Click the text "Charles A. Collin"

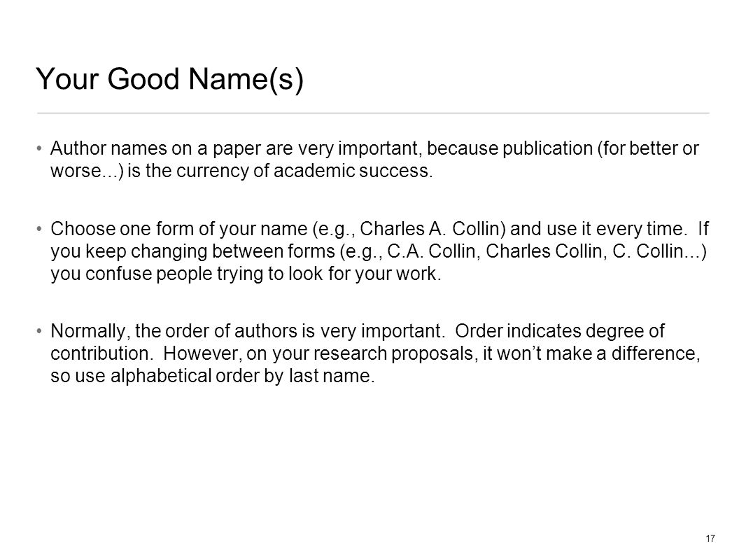(x=432, y=229)
